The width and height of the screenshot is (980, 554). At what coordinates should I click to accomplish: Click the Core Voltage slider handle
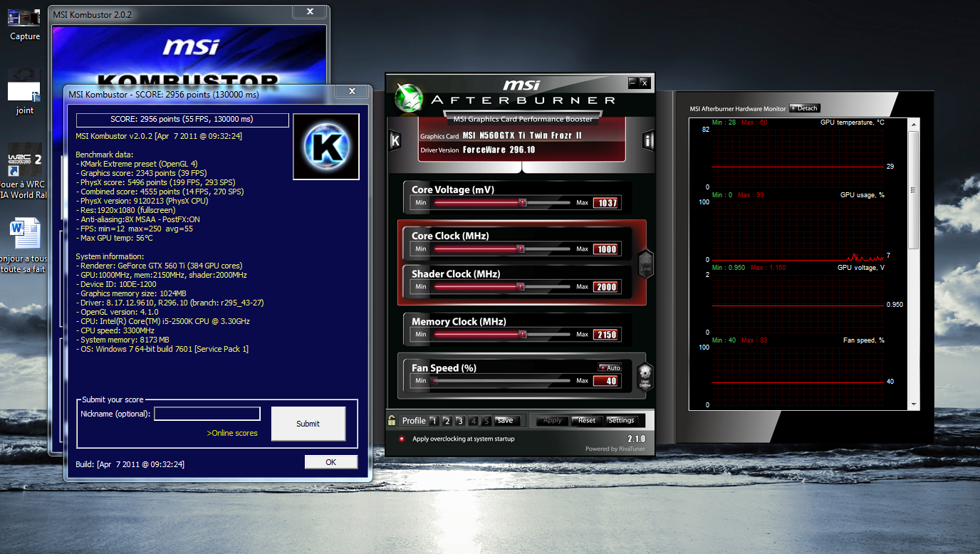[522, 202]
